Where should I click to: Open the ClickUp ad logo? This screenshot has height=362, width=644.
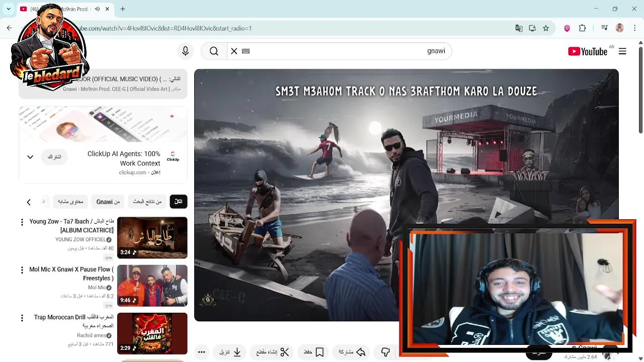click(173, 156)
